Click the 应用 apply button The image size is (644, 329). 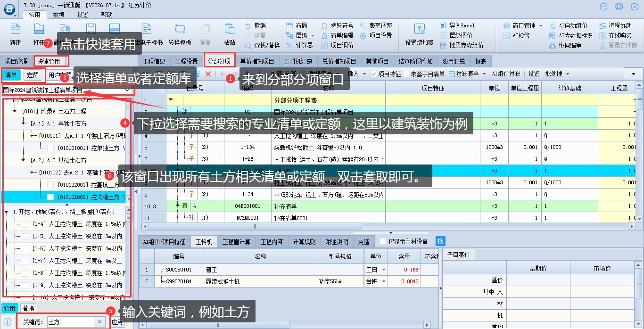point(117,322)
